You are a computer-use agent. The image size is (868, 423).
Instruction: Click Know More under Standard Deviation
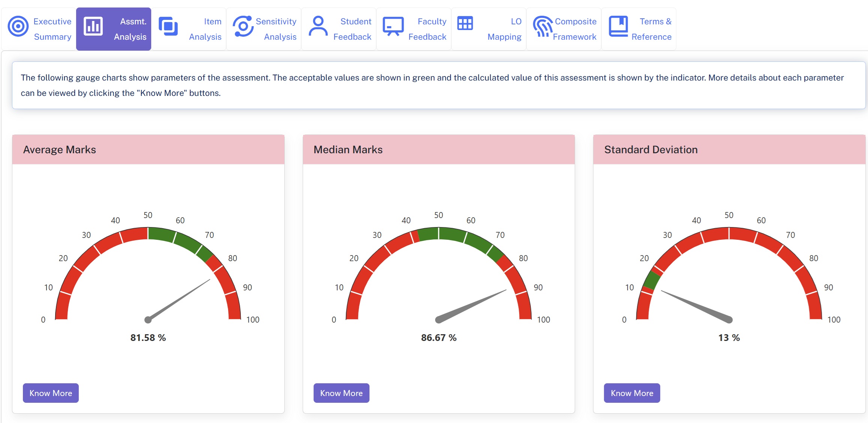tap(632, 393)
